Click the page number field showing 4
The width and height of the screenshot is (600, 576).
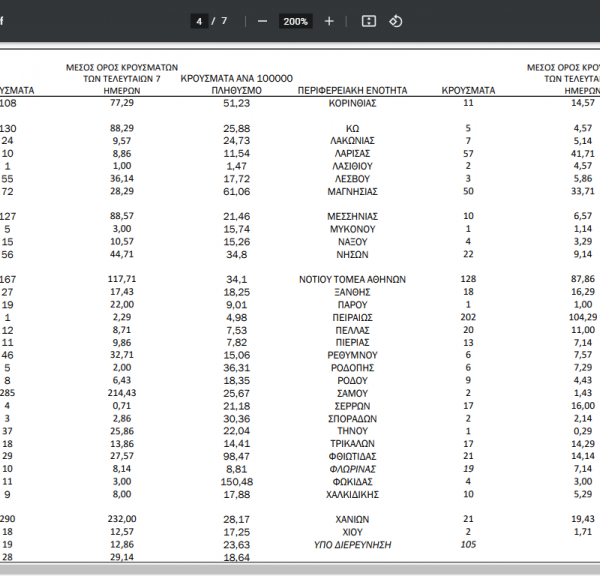[199, 21]
